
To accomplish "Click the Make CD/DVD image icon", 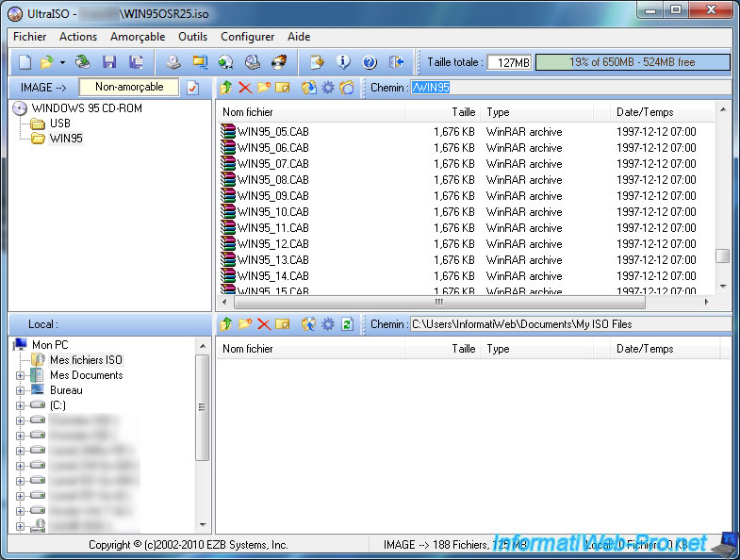I will (x=173, y=62).
